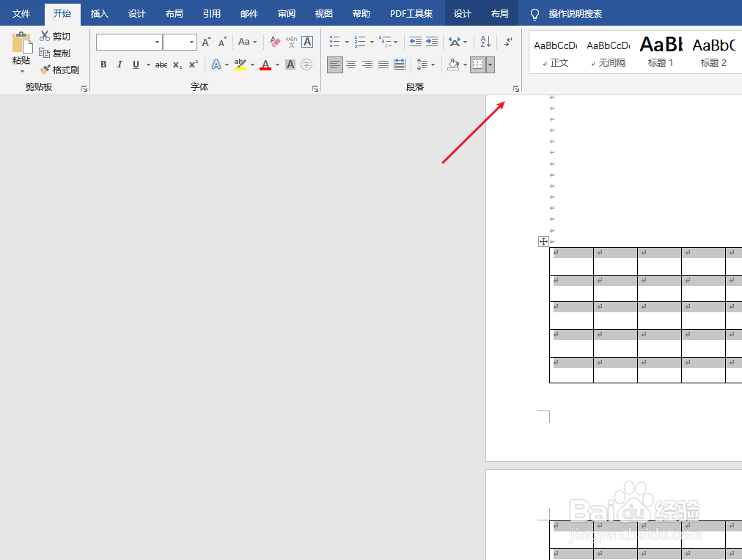Apply red font color

click(x=265, y=65)
